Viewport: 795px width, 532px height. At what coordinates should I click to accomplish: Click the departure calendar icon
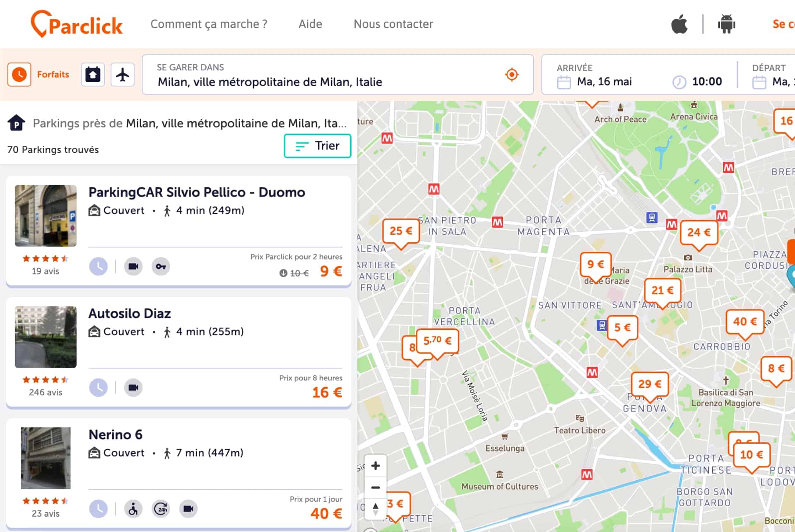coord(759,82)
